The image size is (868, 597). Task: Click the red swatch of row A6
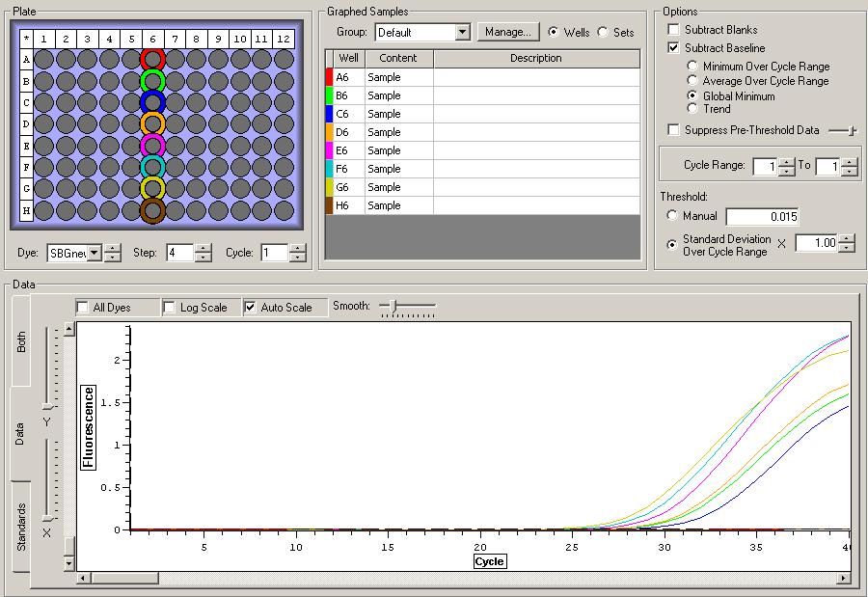tap(330, 77)
